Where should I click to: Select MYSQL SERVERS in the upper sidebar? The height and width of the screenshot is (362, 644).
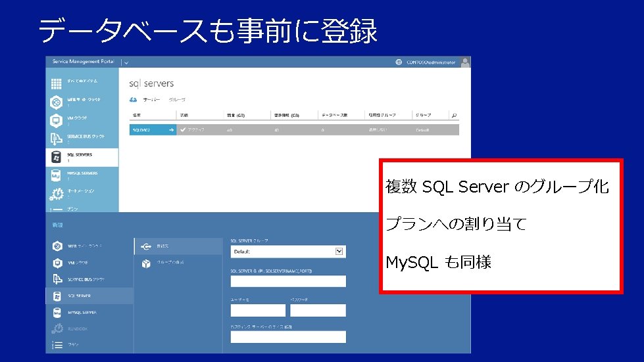pos(82,175)
